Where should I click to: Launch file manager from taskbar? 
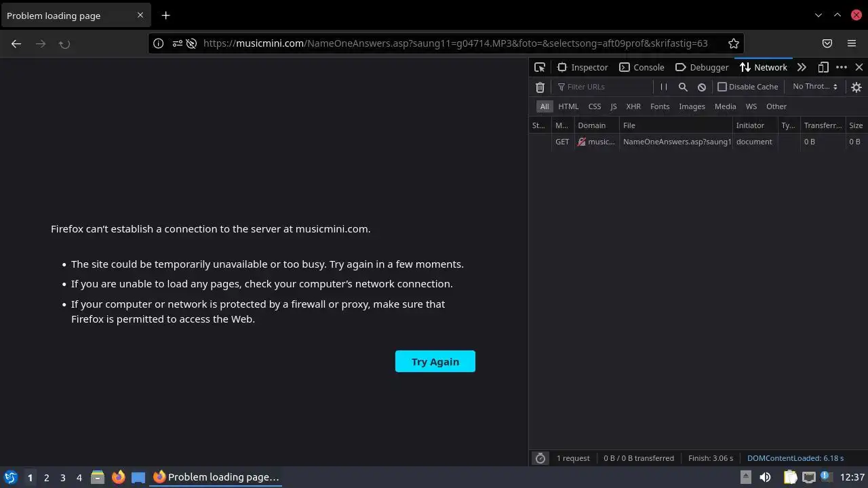pos(98,477)
